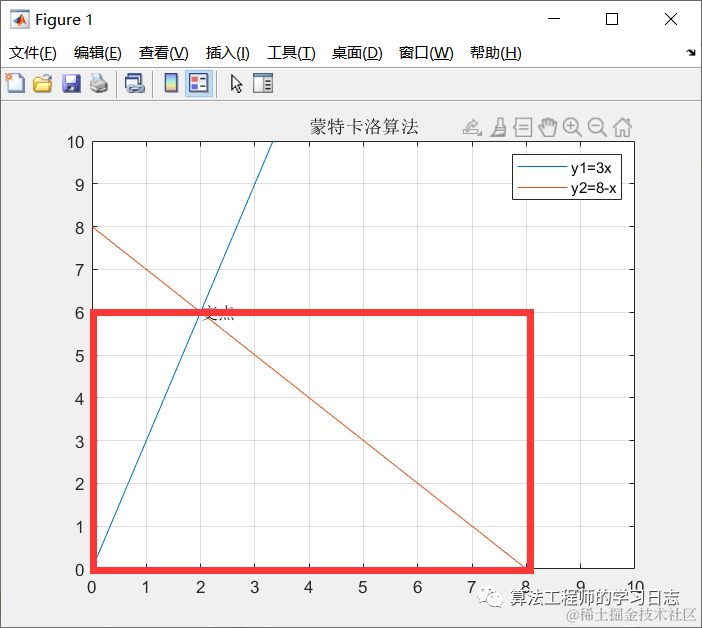
Task: Open the 文件(F) menu
Action: pyautogui.click(x=33, y=53)
